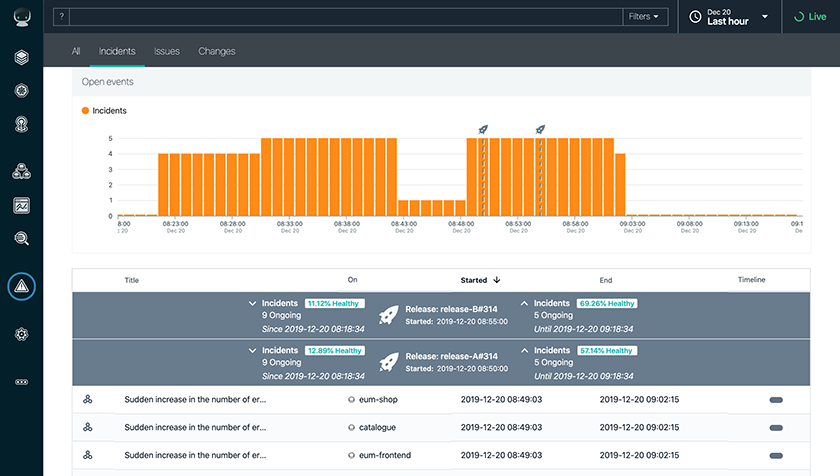The width and height of the screenshot is (840, 476).
Task: Open the catalogue service link
Action: click(377, 427)
